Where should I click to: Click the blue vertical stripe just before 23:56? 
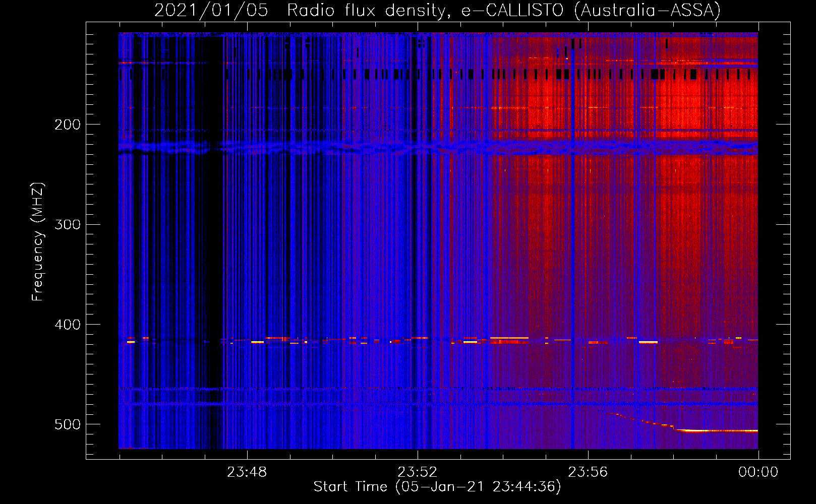pos(573,252)
